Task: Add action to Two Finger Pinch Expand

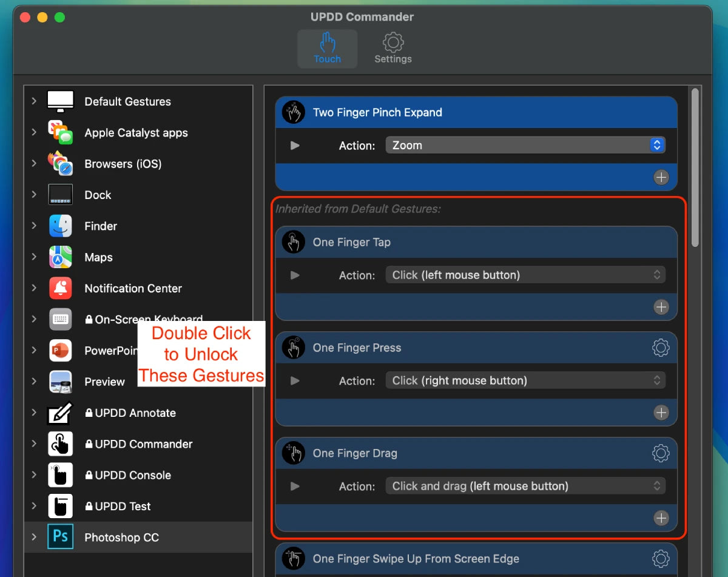Action: 661,177
